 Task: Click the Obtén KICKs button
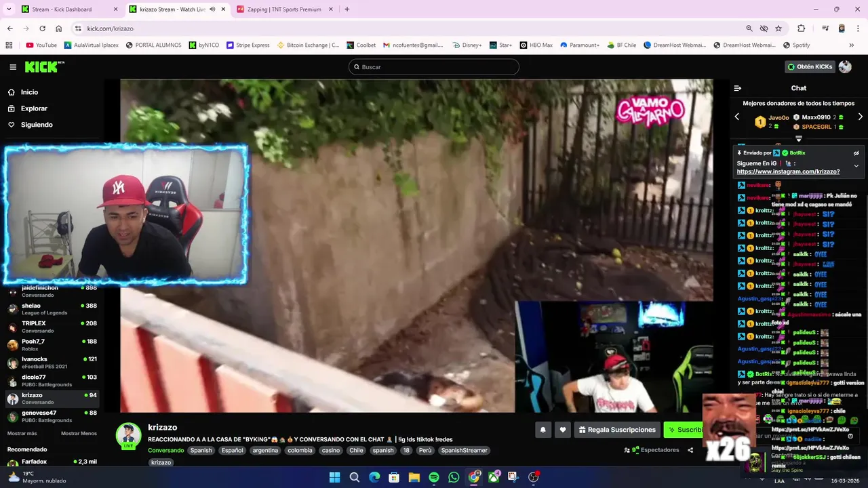coord(810,66)
